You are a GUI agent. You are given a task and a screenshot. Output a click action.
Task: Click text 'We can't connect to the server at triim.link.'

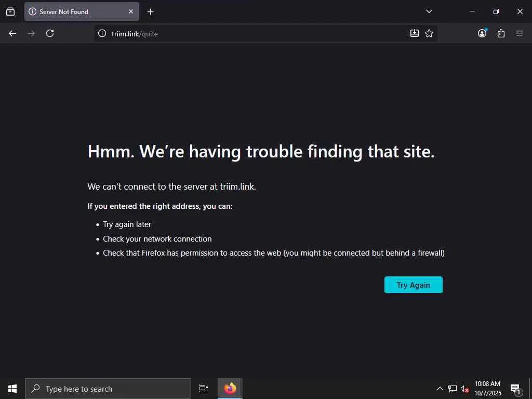click(171, 187)
